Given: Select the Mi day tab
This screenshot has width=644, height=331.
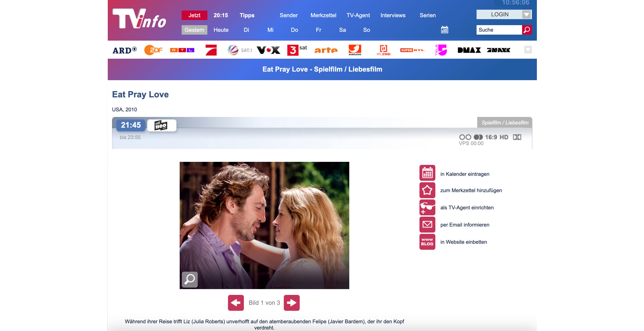Looking at the screenshot, I should coord(270,30).
